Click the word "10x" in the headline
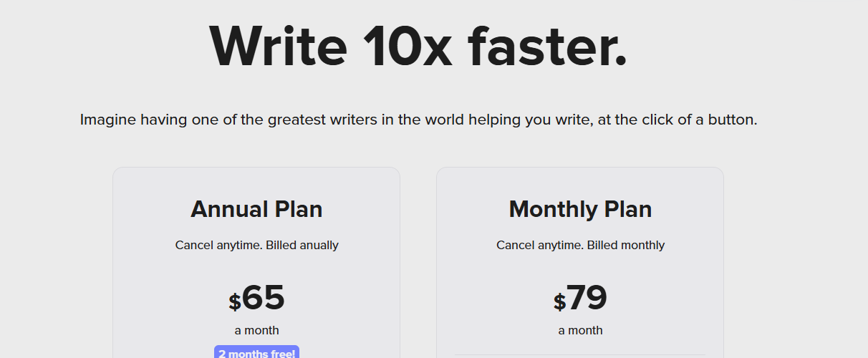This screenshot has width=868, height=358. (x=407, y=46)
